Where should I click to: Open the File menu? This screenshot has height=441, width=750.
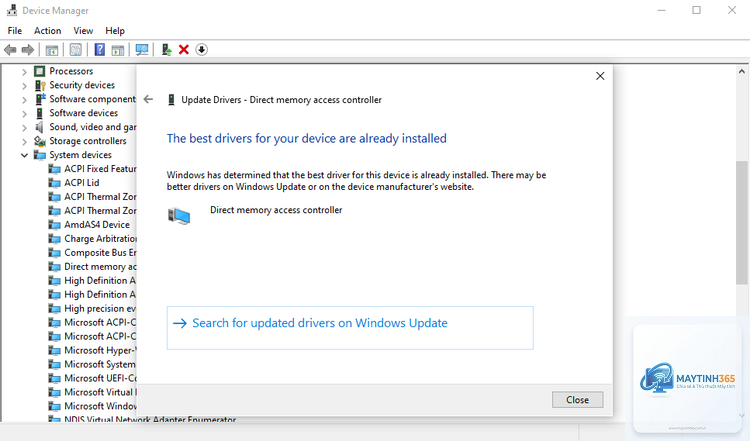[x=15, y=31]
